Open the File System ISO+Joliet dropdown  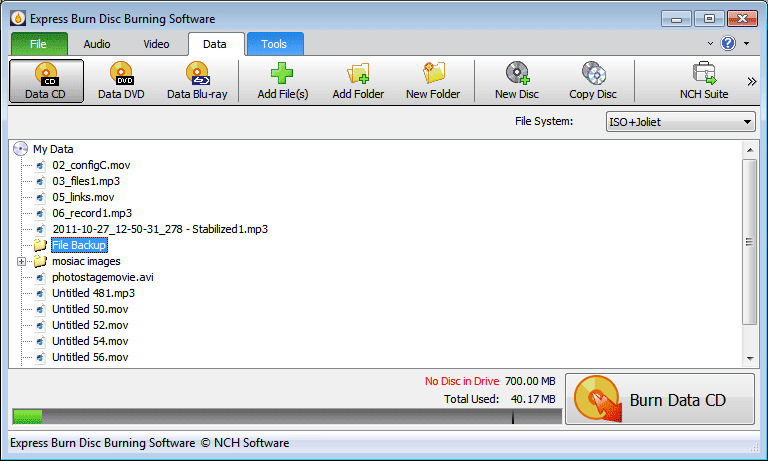(x=680, y=122)
